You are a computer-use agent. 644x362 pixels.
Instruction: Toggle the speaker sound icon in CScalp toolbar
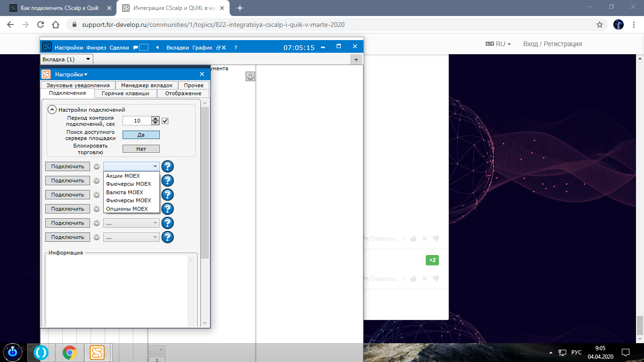(x=157, y=48)
